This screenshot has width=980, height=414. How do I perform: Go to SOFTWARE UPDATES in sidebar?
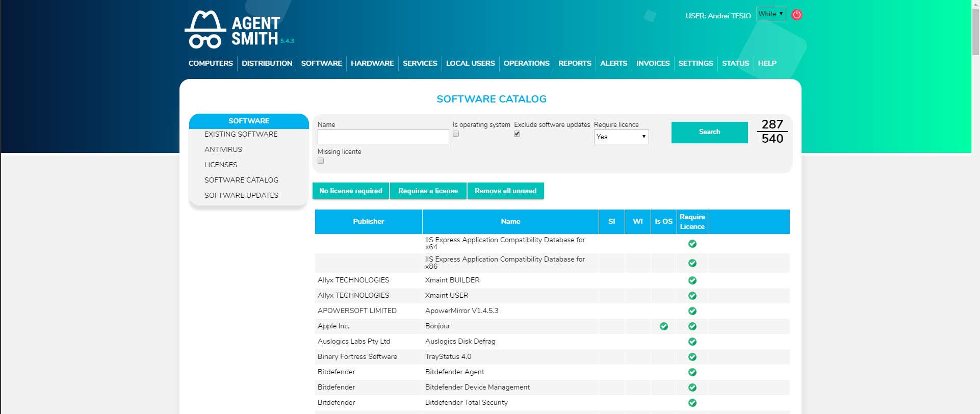(x=241, y=195)
